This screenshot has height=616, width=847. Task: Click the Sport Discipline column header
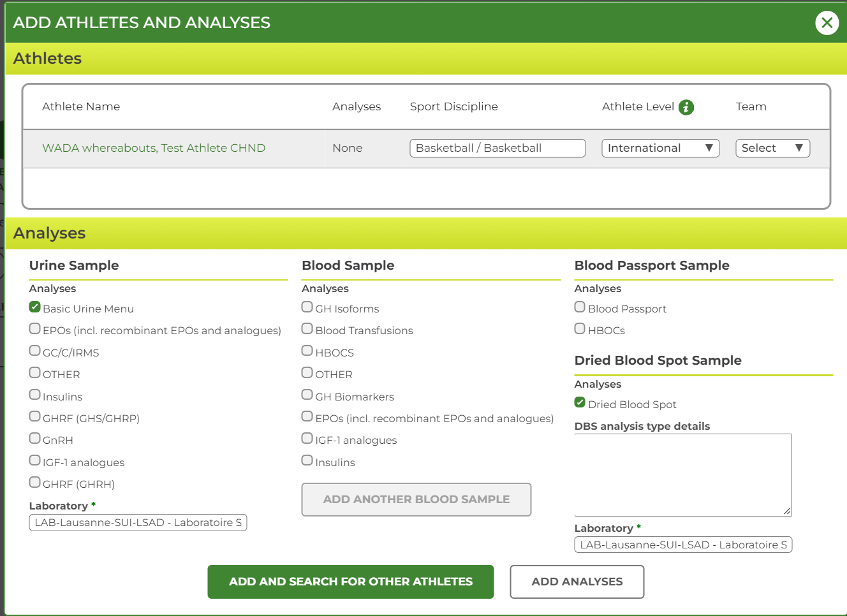454,106
